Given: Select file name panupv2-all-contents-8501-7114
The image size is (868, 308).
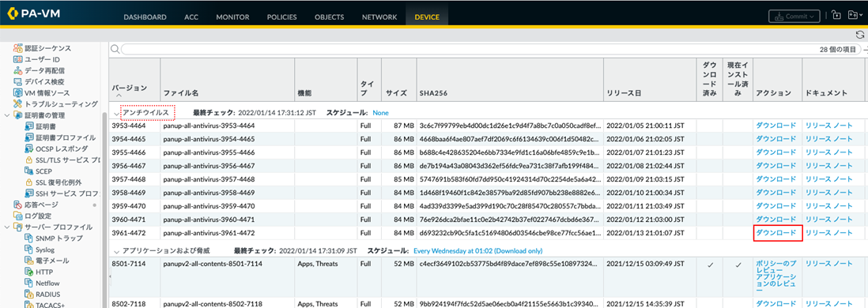Looking at the screenshot, I should [x=213, y=264].
